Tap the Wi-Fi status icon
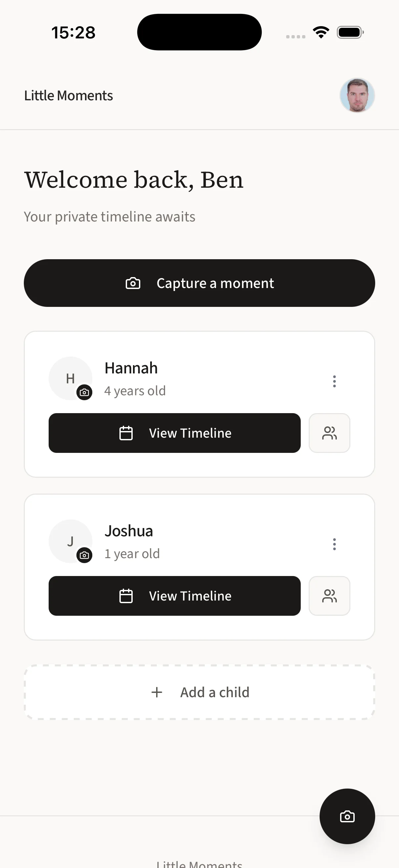Screen dimensions: 399x868 [321, 32]
